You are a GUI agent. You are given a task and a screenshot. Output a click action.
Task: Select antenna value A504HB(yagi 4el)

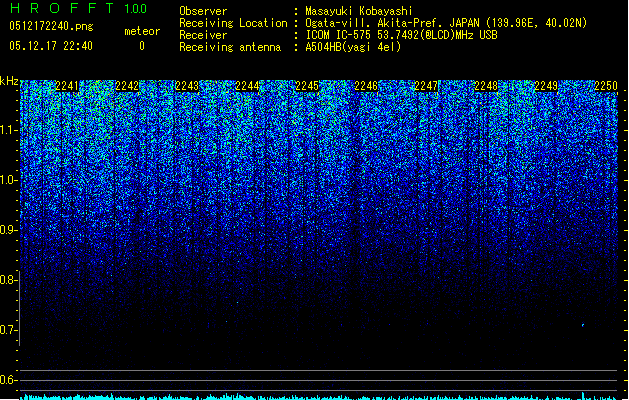tap(353, 47)
